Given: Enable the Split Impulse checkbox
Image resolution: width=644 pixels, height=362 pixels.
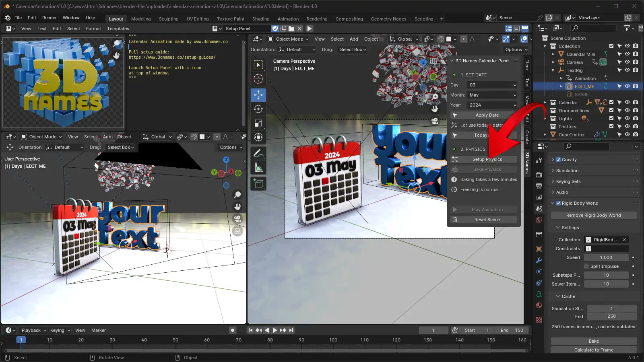Looking at the screenshot, I should coord(586,266).
